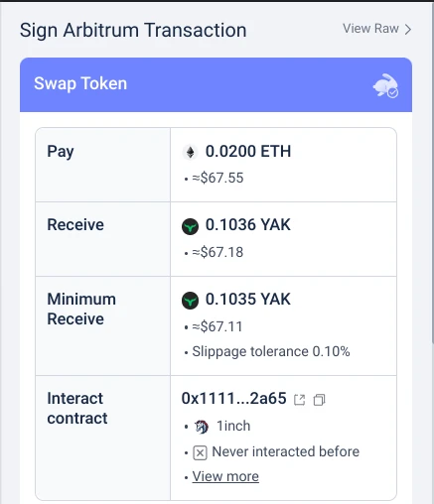Click the Slippage tolerance 0.10% text
The width and height of the screenshot is (434, 504).
point(271,351)
